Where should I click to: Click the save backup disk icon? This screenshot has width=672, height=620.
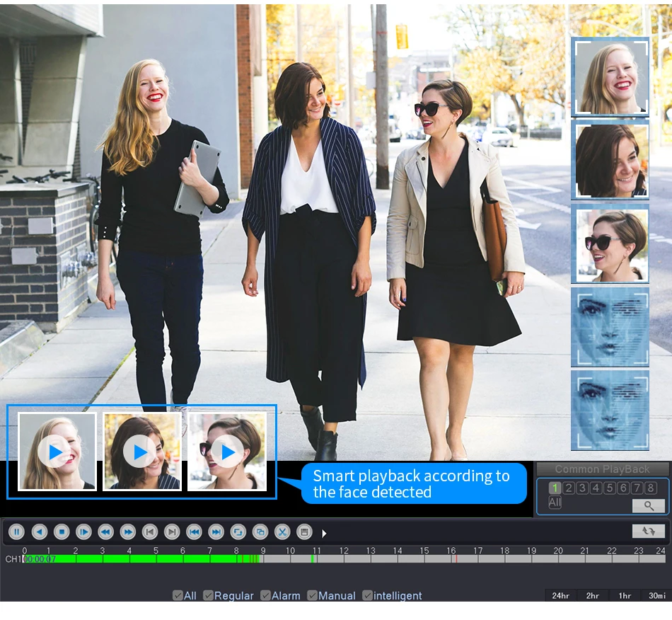coord(304,532)
